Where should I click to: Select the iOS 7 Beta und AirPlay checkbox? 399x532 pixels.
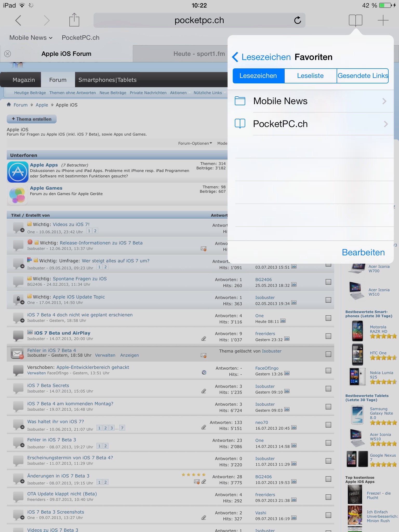click(328, 336)
